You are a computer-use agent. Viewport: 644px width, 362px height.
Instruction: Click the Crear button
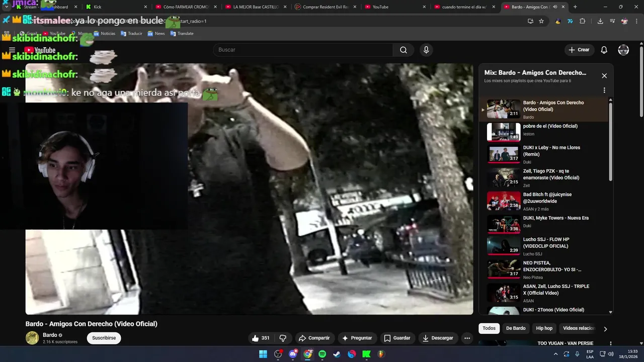pyautogui.click(x=579, y=50)
